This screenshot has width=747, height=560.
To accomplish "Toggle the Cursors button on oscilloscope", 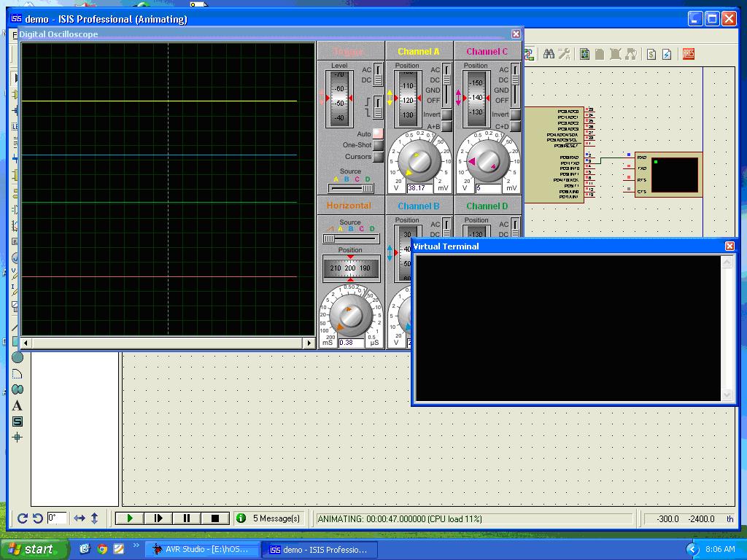I will coord(378,157).
